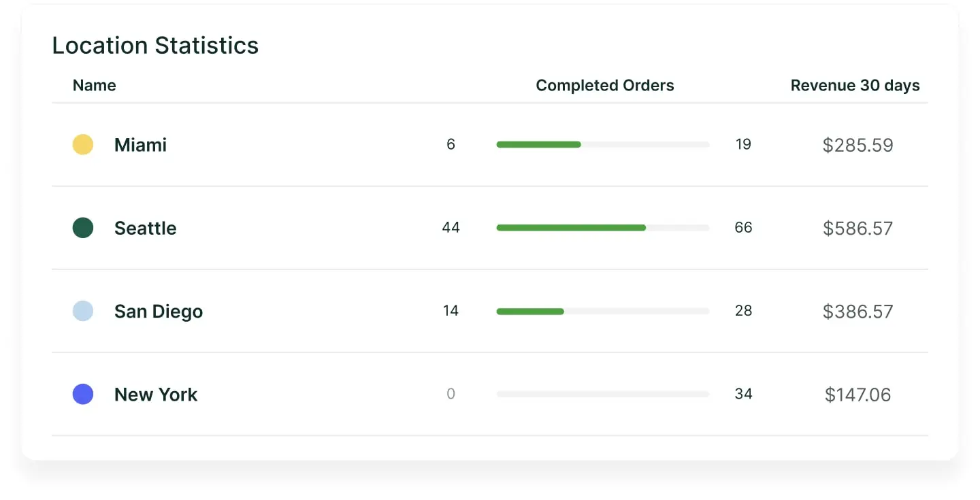Click Seattle's completed orders progress bar
The height and width of the screenshot is (500, 980).
pyautogui.click(x=603, y=228)
